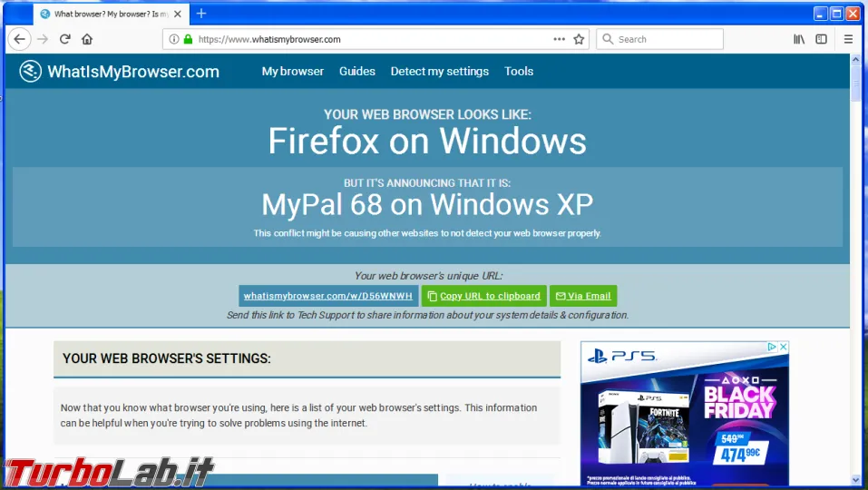Image resolution: width=868 pixels, height=490 pixels.
Task: Open the browser home page icon
Action: point(87,39)
